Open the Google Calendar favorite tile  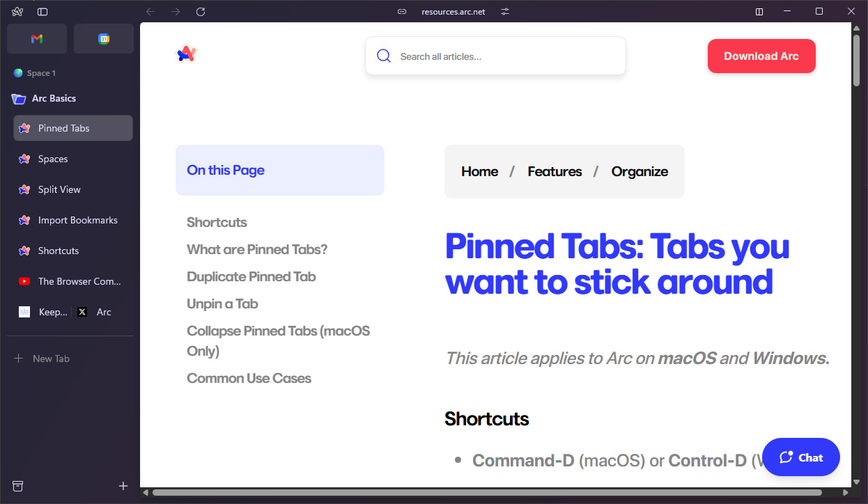(x=104, y=39)
